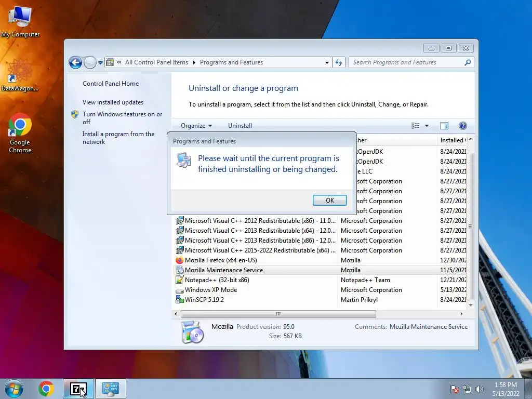Screen dimensions: 532x399
Task: Select Microsoft Visual C++ 2012 Redistributable (x86) row
Action: tap(321, 220)
